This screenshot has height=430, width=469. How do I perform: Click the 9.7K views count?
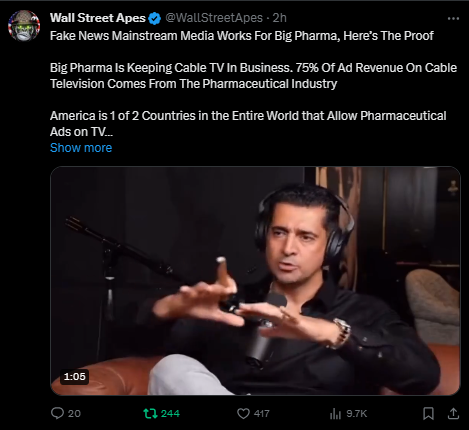point(357,414)
